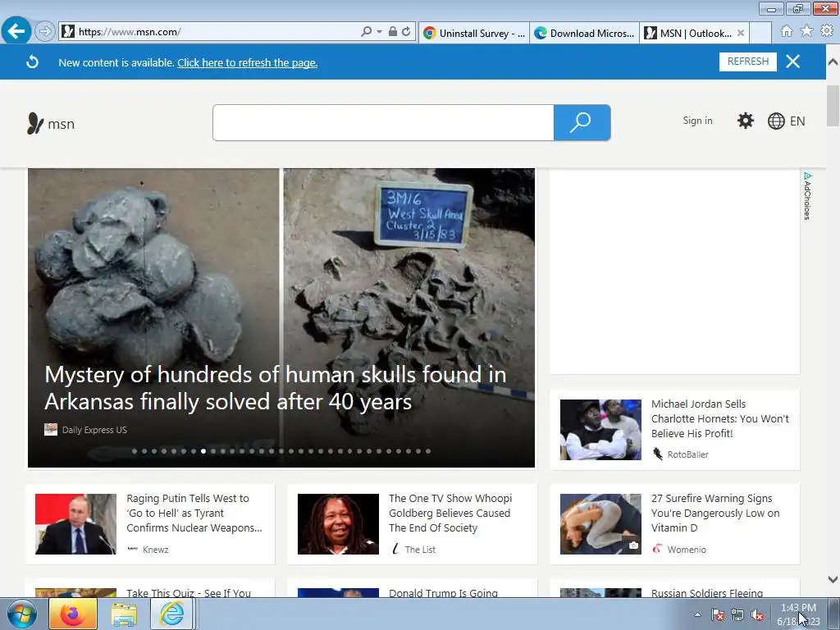This screenshot has width=840, height=630.
Task: Open the address bar dropdown arrow
Action: point(379,32)
